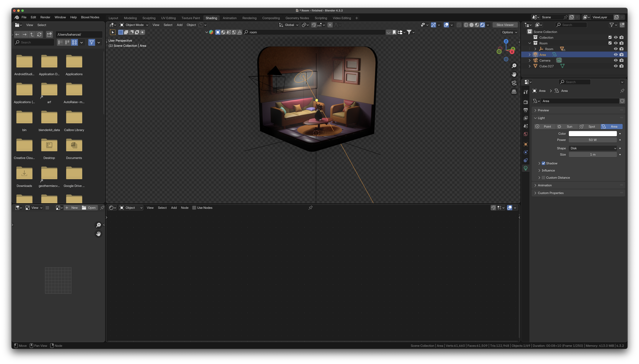Viewport: 639px width, 364px height.
Task: Open the Bioxel Nodes menu
Action: [x=90, y=17]
